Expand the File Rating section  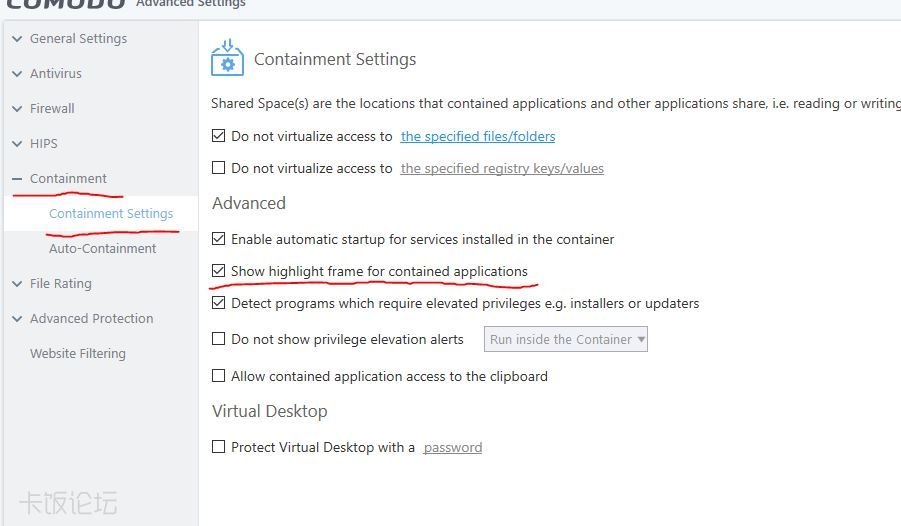(x=17, y=284)
